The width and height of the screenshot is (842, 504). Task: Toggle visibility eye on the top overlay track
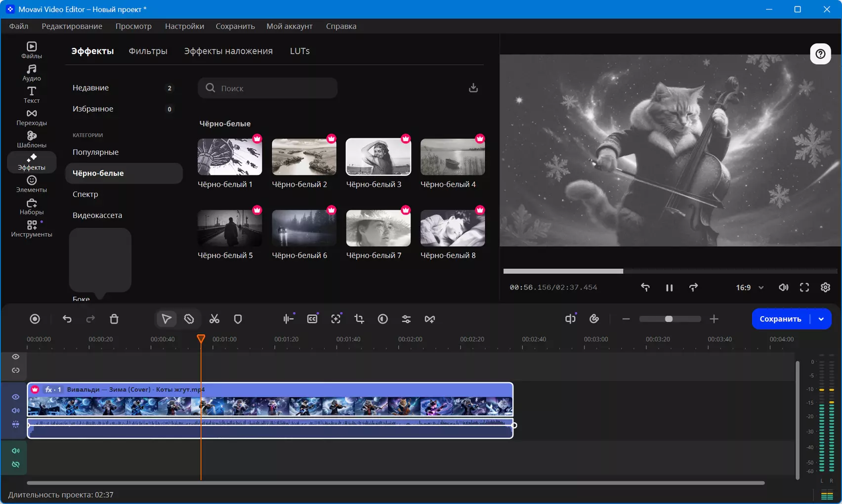tap(16, 357)
